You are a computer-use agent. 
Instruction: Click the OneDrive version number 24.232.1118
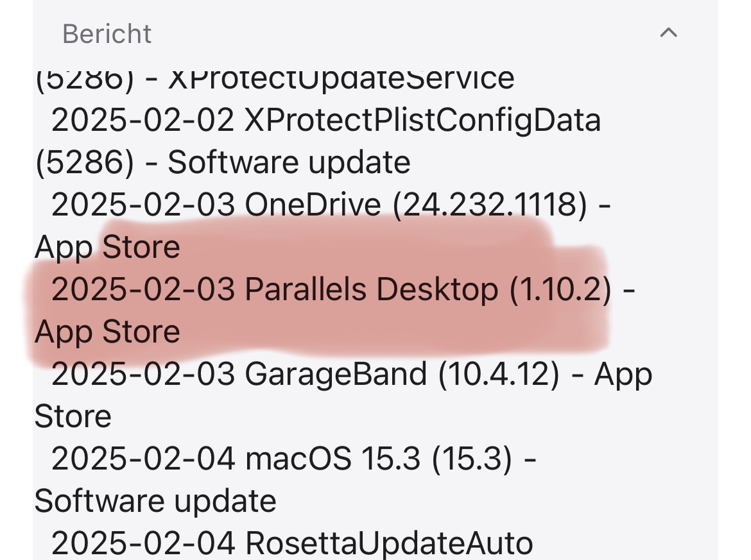[490, 205]
